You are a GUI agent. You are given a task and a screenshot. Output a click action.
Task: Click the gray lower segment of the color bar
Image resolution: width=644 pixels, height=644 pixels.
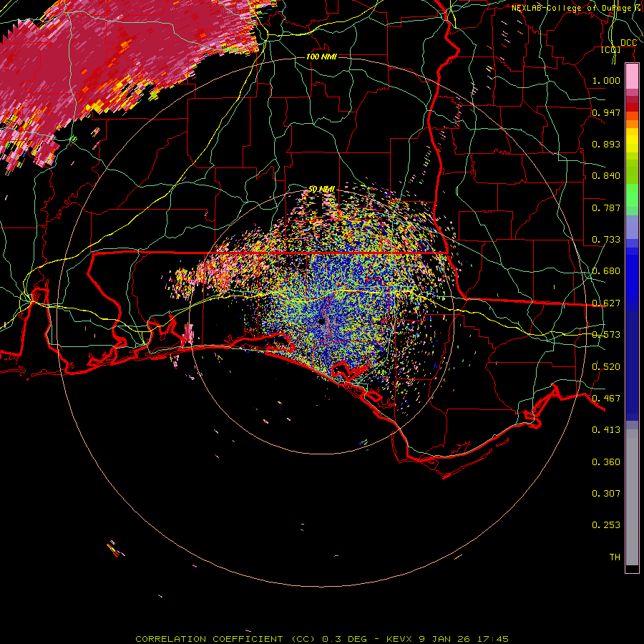(x=632, y=497)
